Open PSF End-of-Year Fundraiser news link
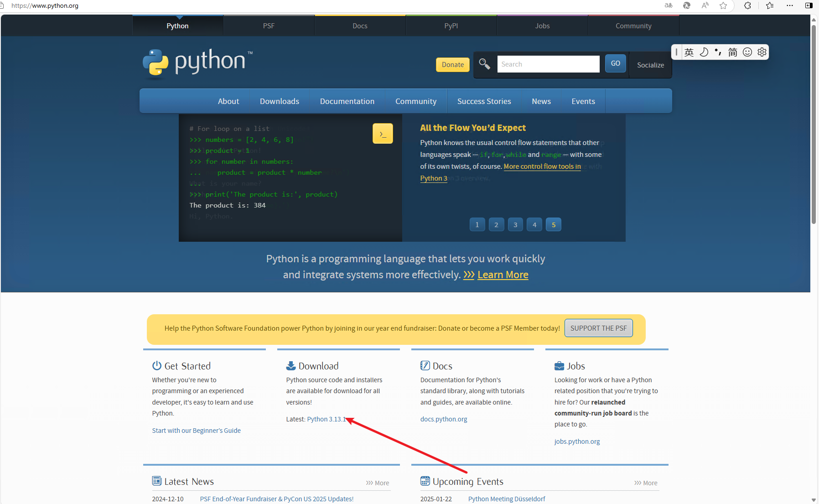819x504 pixels. click(x=277, y=499)
